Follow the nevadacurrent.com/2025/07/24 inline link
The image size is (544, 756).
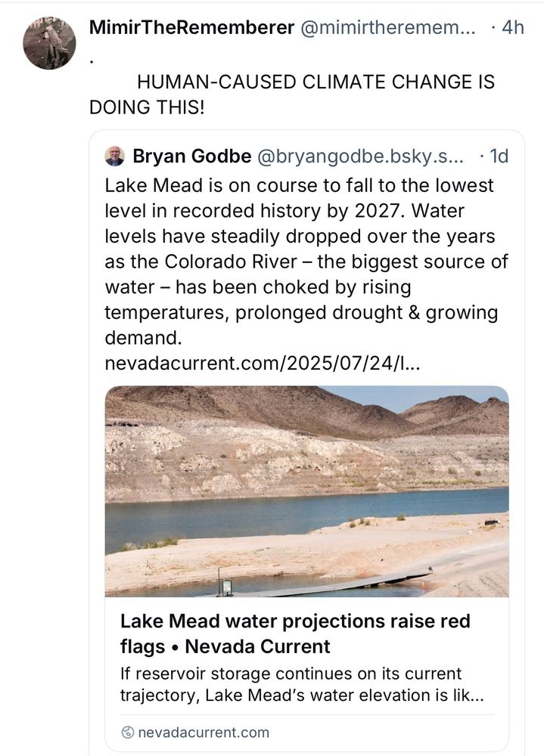point(263,364)
